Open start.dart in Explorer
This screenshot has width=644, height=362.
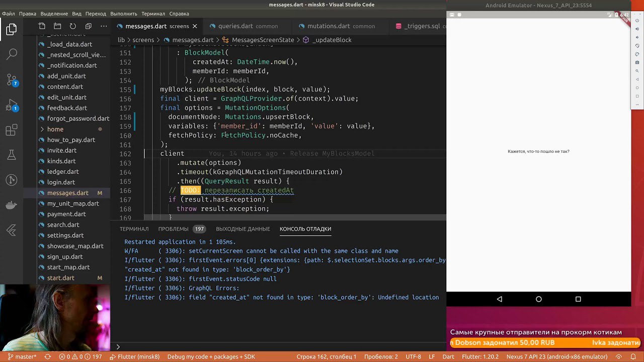pos(60,278)
